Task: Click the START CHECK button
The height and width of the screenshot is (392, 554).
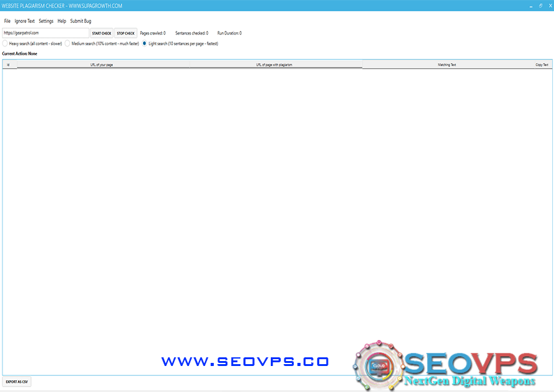Action: pyautogui.click(x=102, y=33)
